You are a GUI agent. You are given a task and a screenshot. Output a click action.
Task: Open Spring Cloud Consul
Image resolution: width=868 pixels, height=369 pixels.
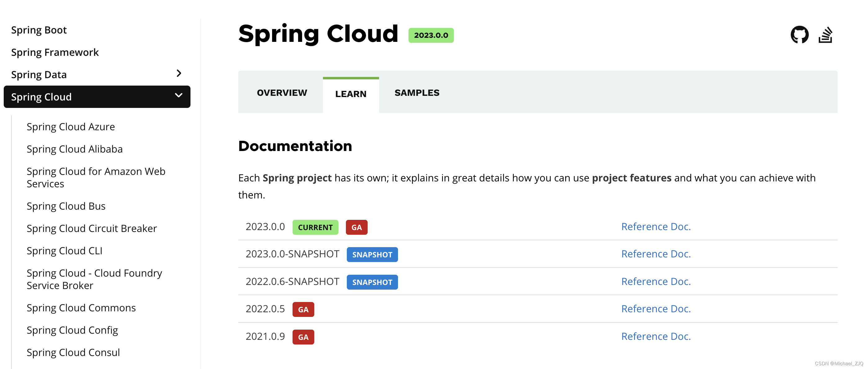pos(73,353)
